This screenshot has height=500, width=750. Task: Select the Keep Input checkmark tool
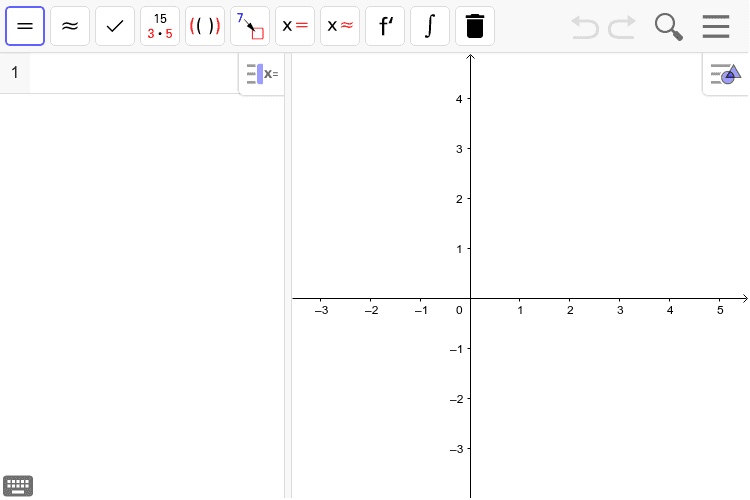(x=115, y=26)
